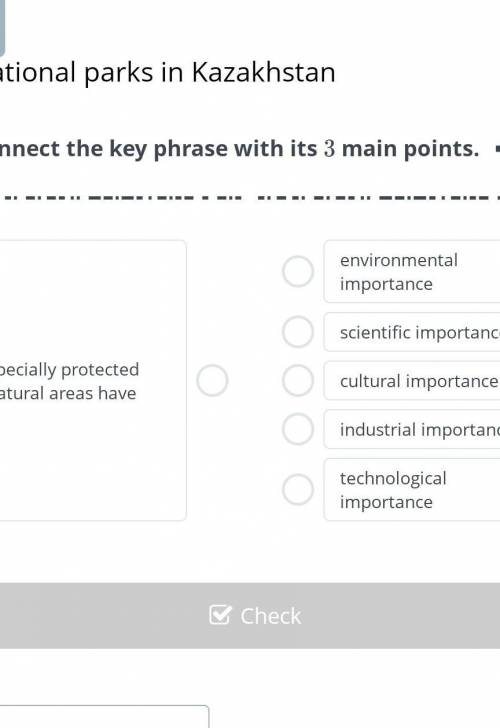
Task: Select the circle beside technological importance
Action: [x=298, y=489]
